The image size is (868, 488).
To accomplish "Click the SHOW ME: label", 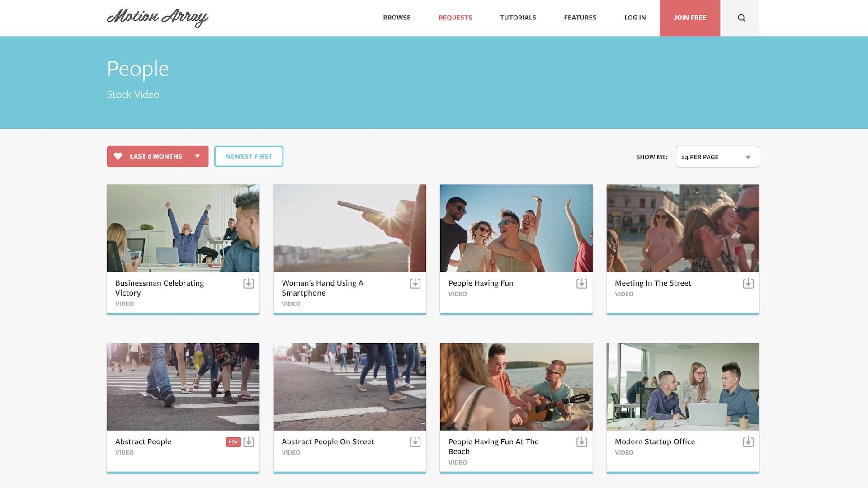I will (651, 157).
